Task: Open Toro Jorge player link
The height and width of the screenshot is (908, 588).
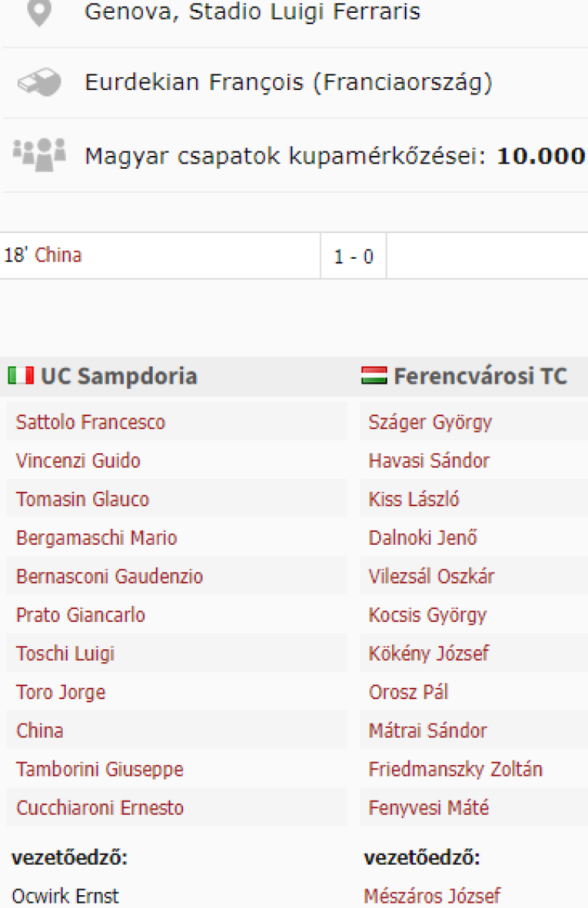Action: click(61, 692)
